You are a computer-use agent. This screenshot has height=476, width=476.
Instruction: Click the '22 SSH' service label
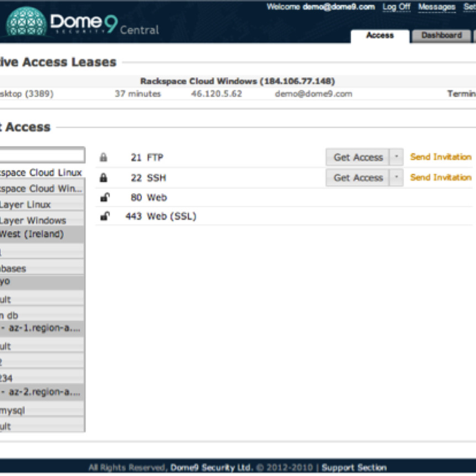[148, 178]
